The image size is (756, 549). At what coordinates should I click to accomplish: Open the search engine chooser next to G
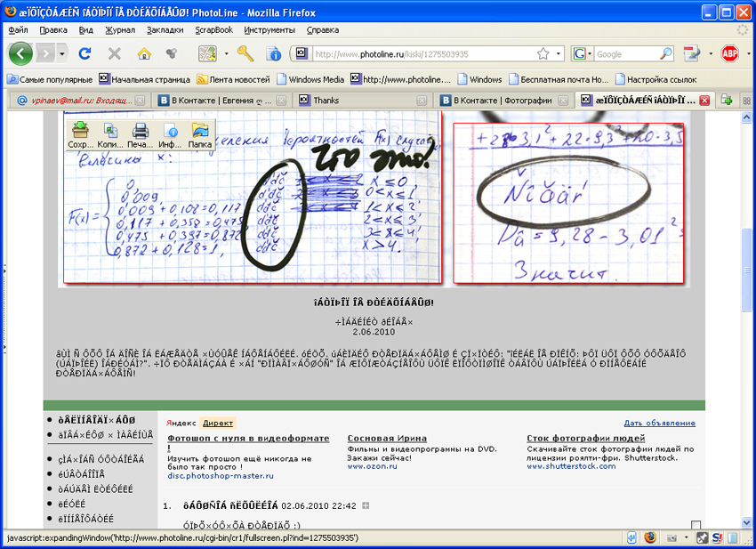(590, 54)
